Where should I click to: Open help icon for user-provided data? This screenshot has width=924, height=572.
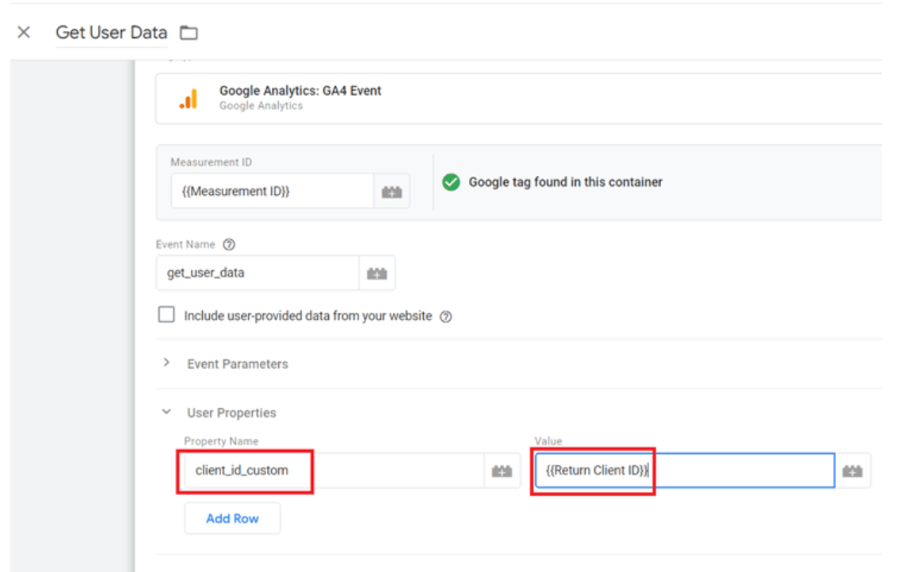(x=446, y=317)
